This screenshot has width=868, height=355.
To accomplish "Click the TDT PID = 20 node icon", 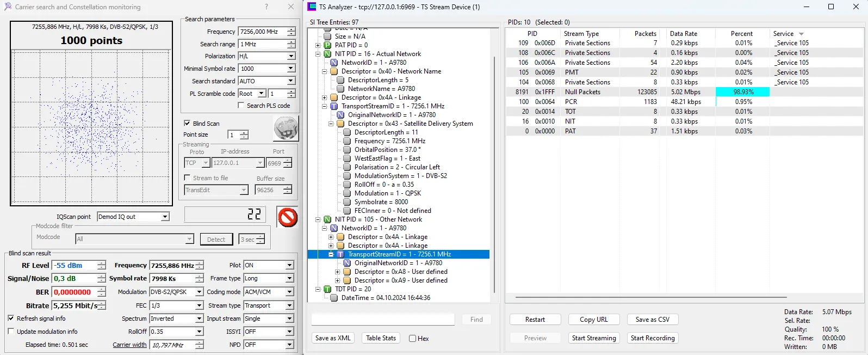I will (x=327, y=289).
